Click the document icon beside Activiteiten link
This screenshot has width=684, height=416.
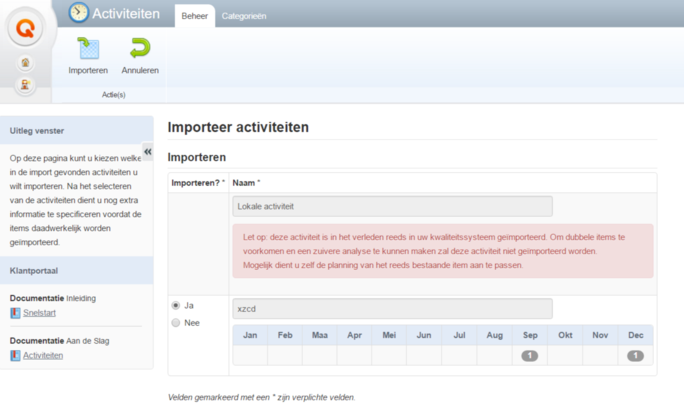tap(15, 355)
